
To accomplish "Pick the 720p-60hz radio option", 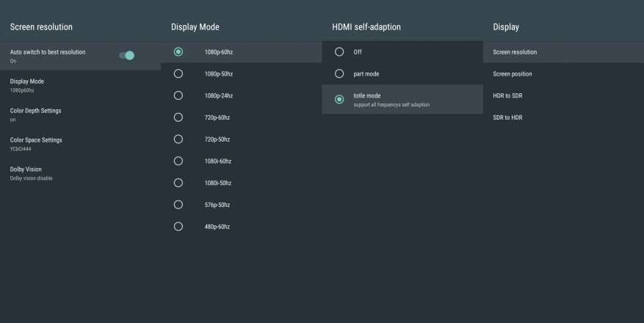I will pos(178,117).
